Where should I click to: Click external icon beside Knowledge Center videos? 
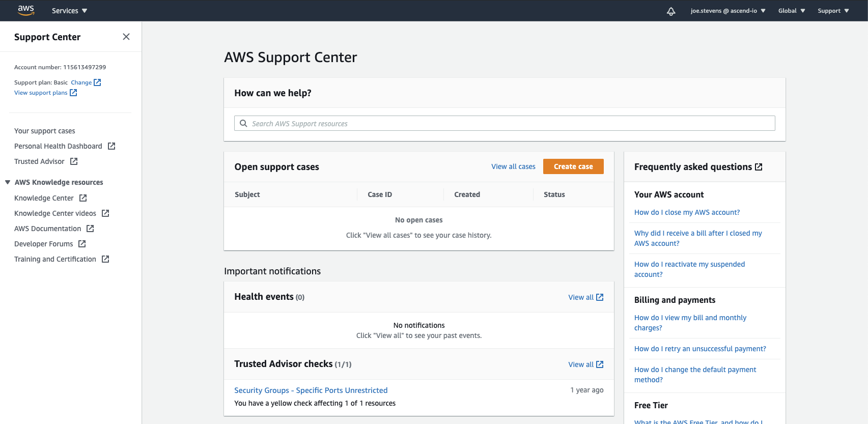105,213
